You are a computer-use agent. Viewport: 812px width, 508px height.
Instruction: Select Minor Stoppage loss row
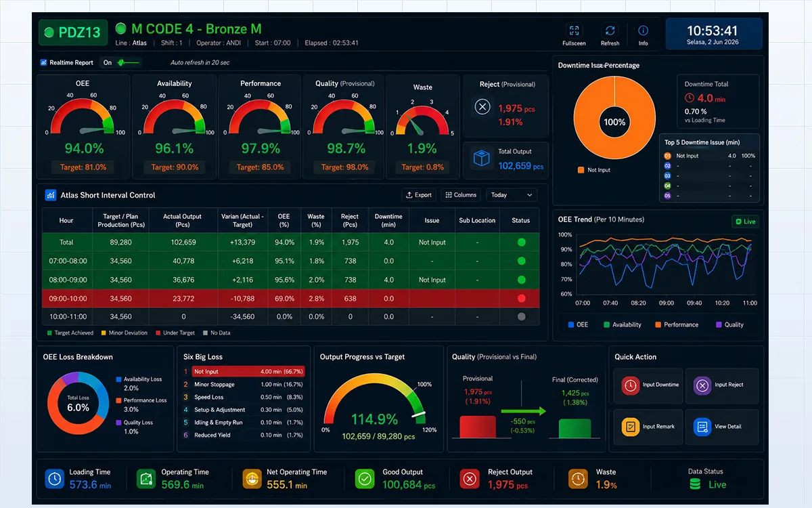click(x=244, y=384)
